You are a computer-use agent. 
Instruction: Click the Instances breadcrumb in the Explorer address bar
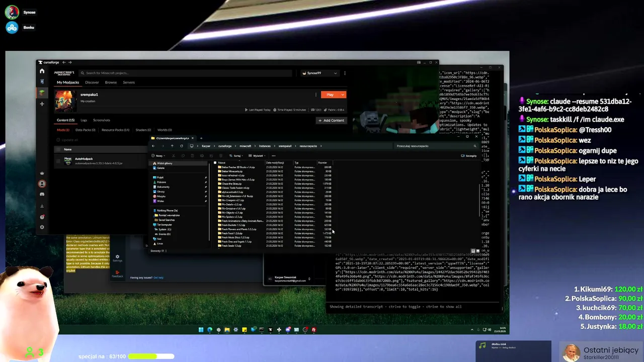(265, 146)
